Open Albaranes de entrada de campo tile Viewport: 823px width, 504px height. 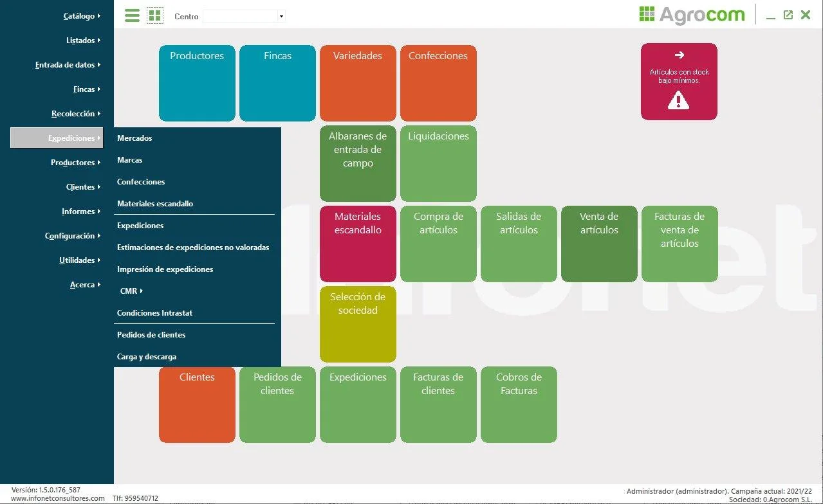click(358, 163)
